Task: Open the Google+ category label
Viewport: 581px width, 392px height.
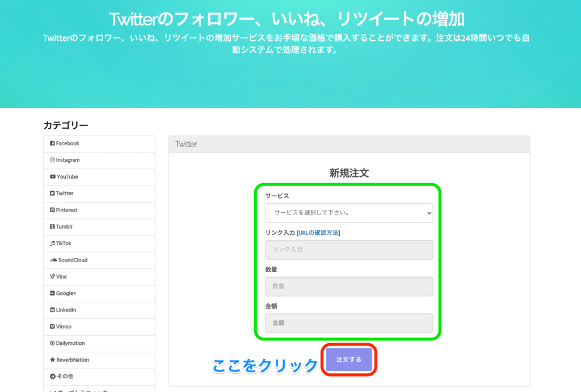Action: (x=66, y=293)
